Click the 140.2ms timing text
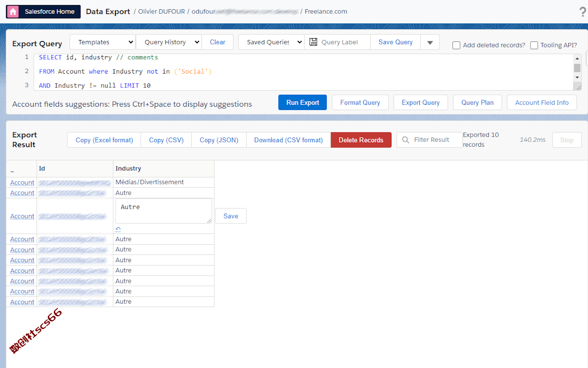 [532, 139]
